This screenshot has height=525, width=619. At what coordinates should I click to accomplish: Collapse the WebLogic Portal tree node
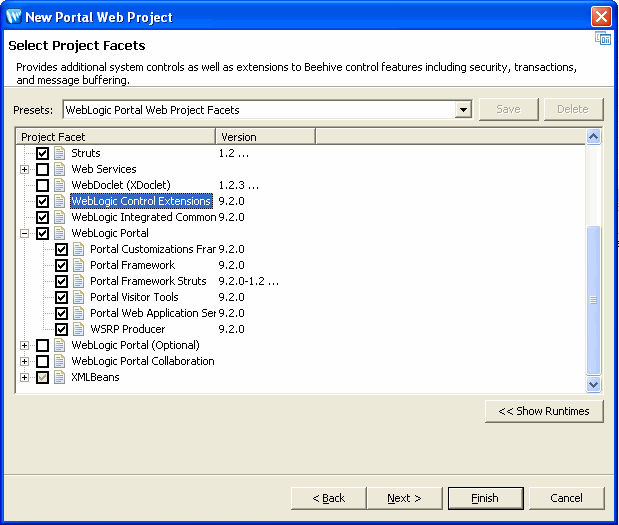[x=24, y=233]
